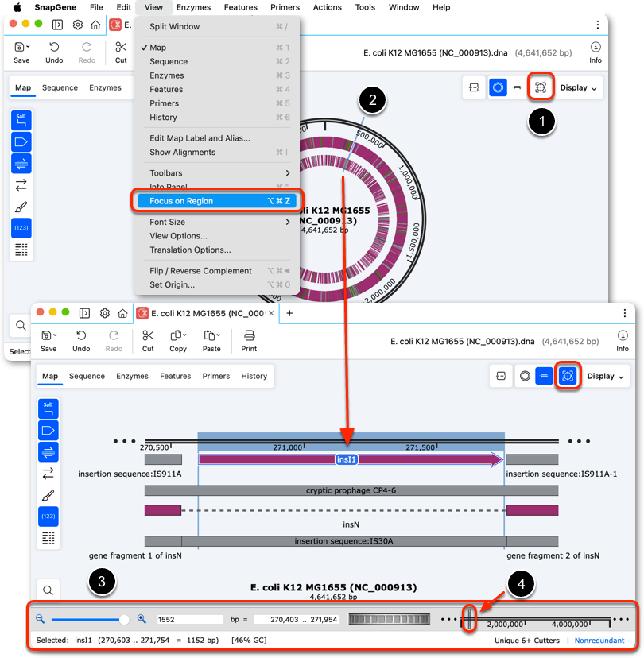The image size is (644, 658).
Task: Close the E. coli K12 document tab
Action: pos(271,313)
